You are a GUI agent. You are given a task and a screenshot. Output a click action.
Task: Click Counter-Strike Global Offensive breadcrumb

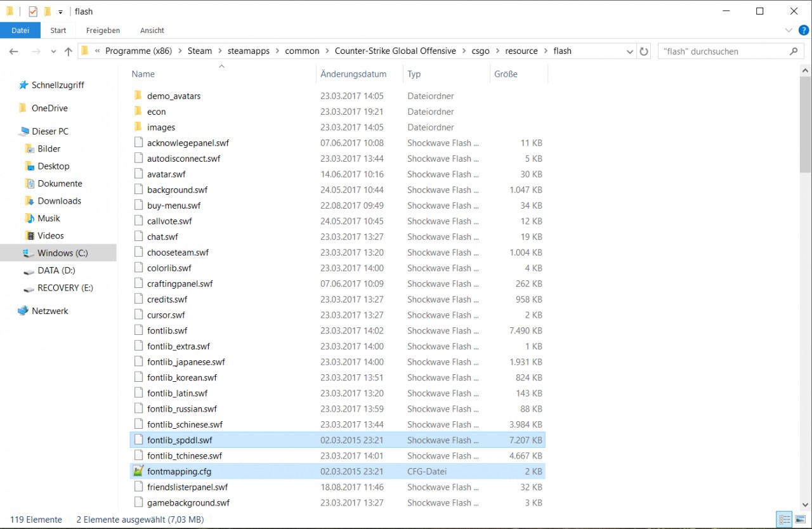pyautogui.click(x=395, y=51)
